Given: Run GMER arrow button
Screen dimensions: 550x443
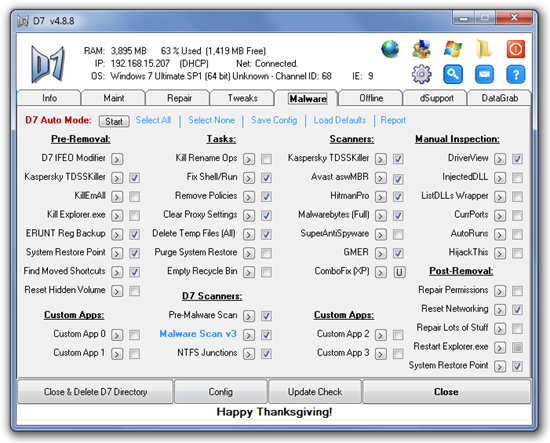Looking at the screenshot, I should coord(381,253).
